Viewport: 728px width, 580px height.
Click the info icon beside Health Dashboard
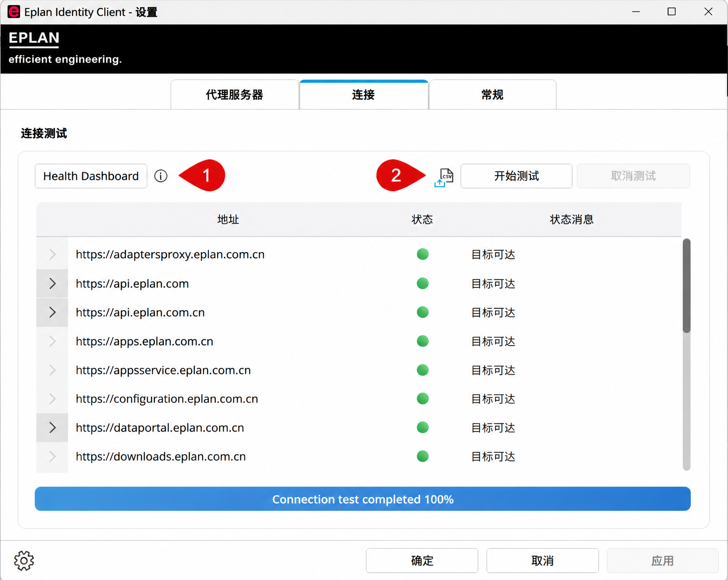(x=161, y=176)
